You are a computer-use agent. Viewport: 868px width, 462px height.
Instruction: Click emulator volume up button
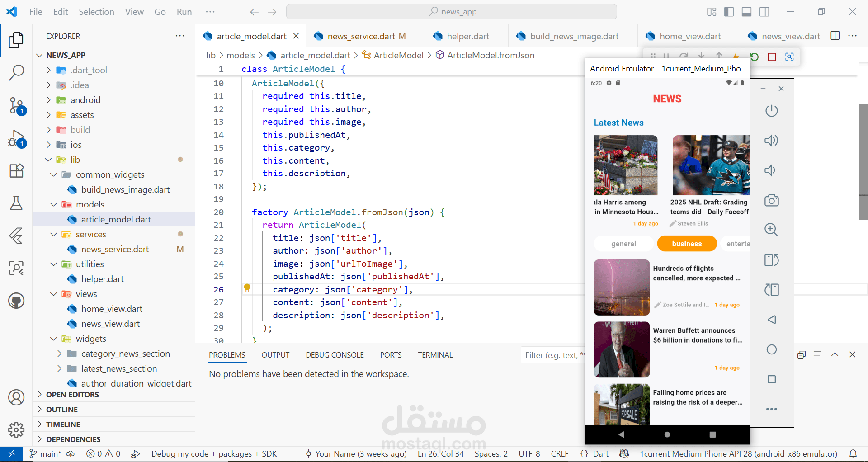tap(771, 141)
